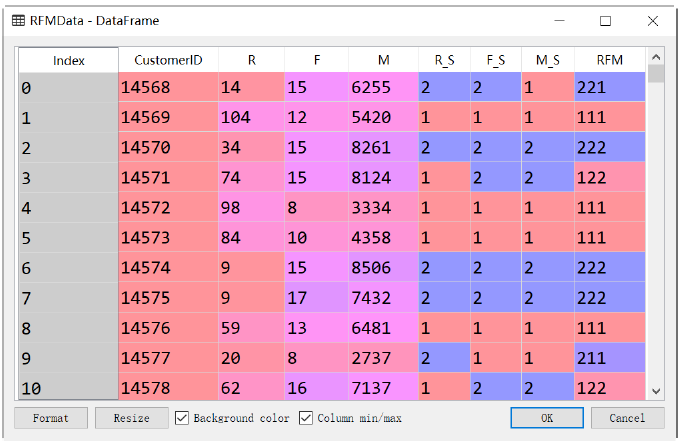Dismiss dialog with the Cancel button
680x446 pixels.
click(x=627, y=418)
